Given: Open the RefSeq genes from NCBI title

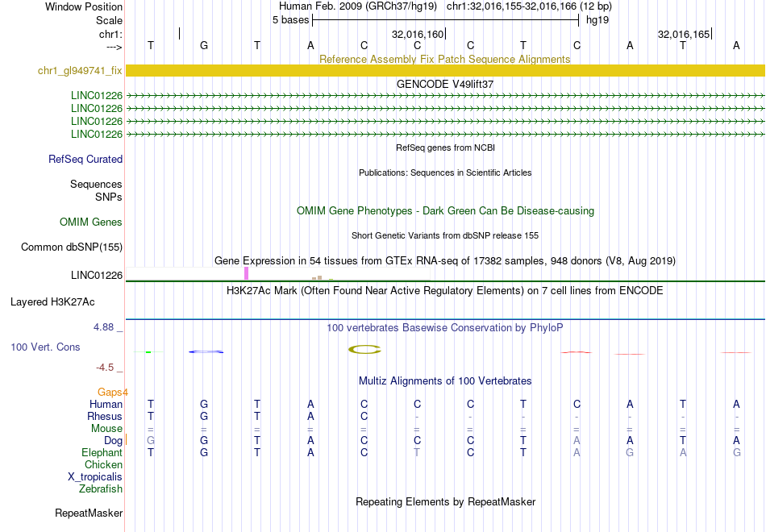Looking at the screenshot, I should point(445,148).
